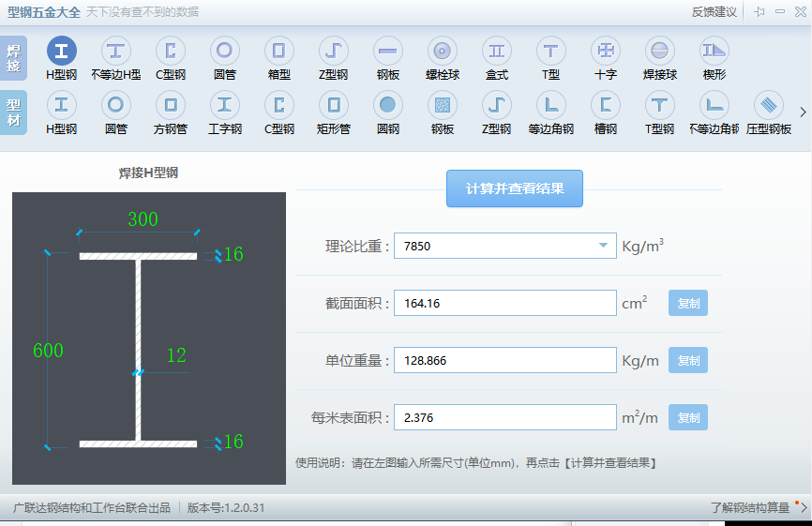Open the 盒式 section type
This screenshot has height=526, width=812.
pos(497,51)
